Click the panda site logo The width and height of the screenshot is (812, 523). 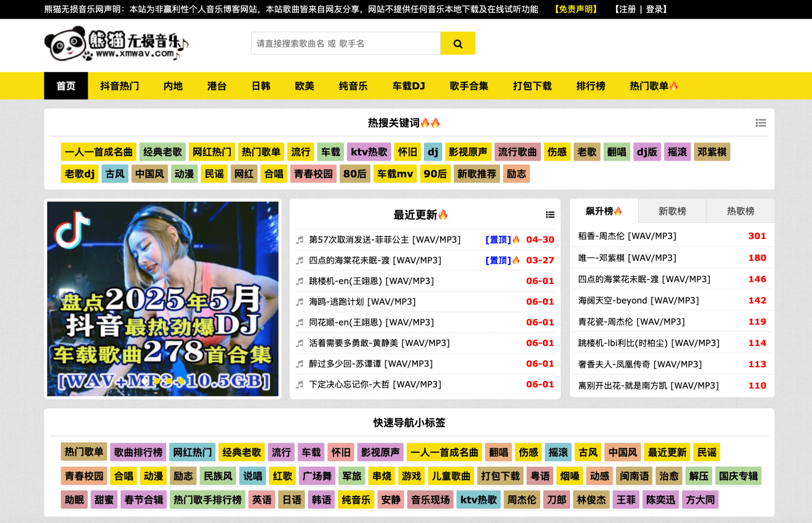[x=116, y=44]
